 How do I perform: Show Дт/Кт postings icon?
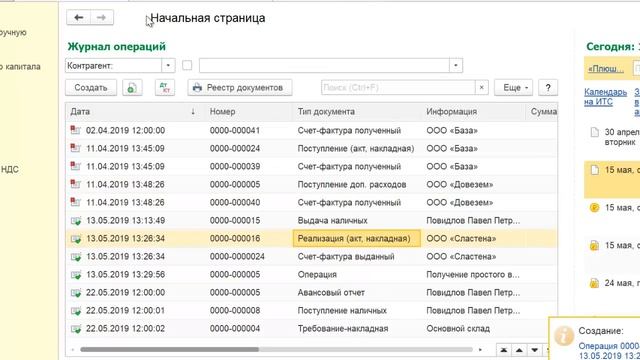[x=165, y=88]
